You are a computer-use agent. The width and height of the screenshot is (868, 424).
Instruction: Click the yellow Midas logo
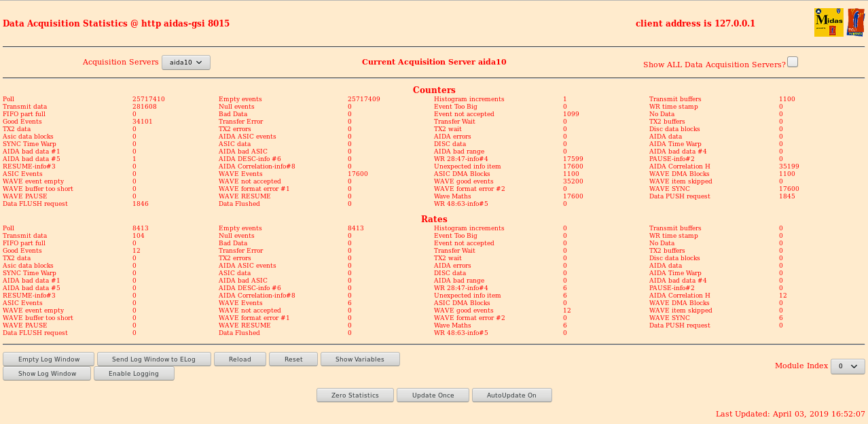click(829, 22)
